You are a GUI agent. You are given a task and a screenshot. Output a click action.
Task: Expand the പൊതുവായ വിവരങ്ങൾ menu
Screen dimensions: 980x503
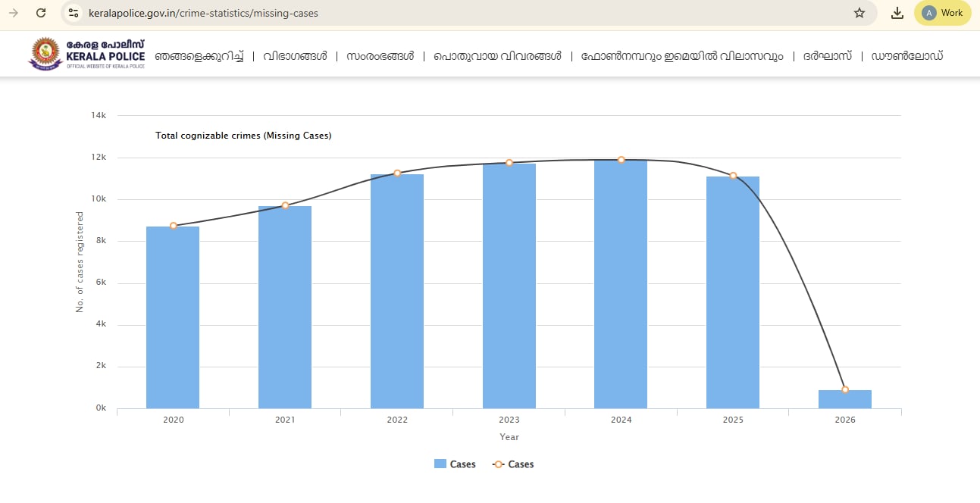point(497,56)
